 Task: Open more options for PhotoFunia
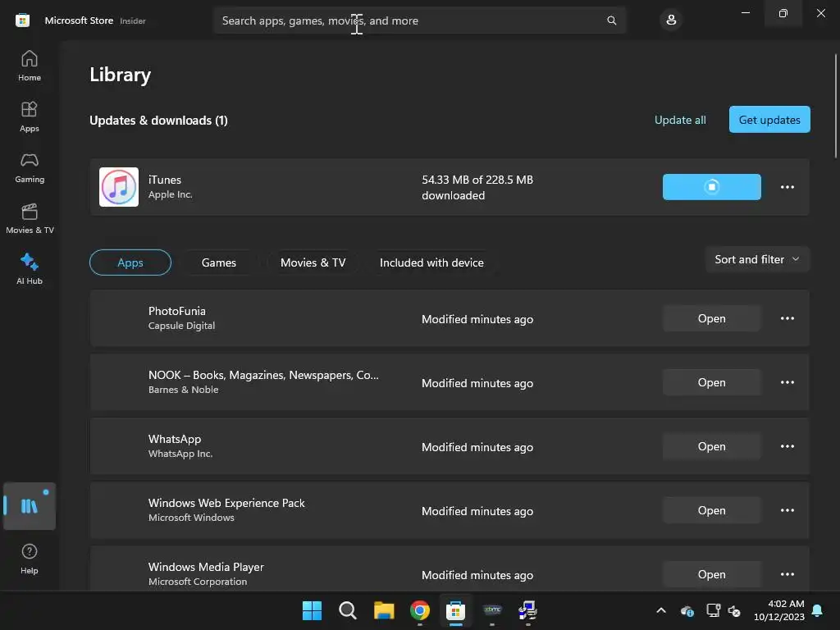click(x=787, y=318)
